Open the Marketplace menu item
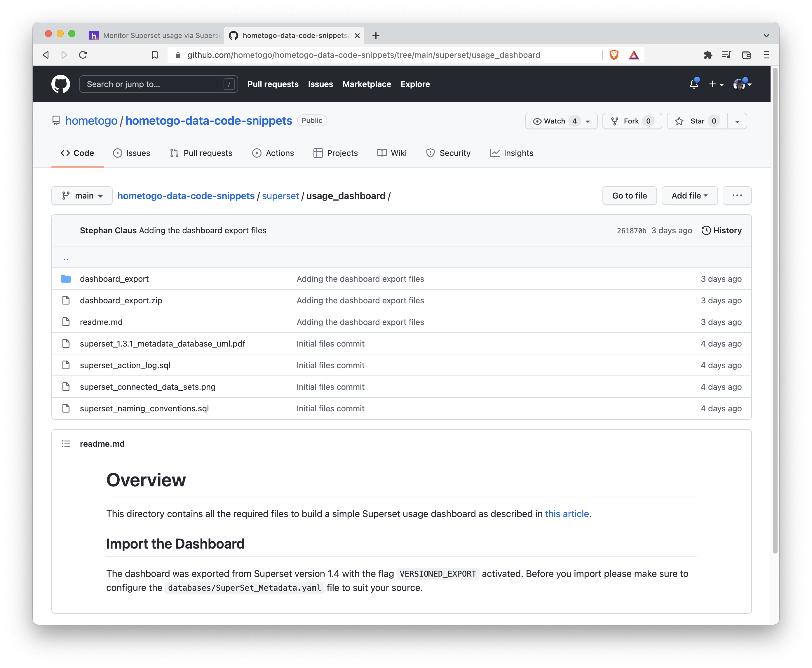Screen dimensions: 812x668 367,84
